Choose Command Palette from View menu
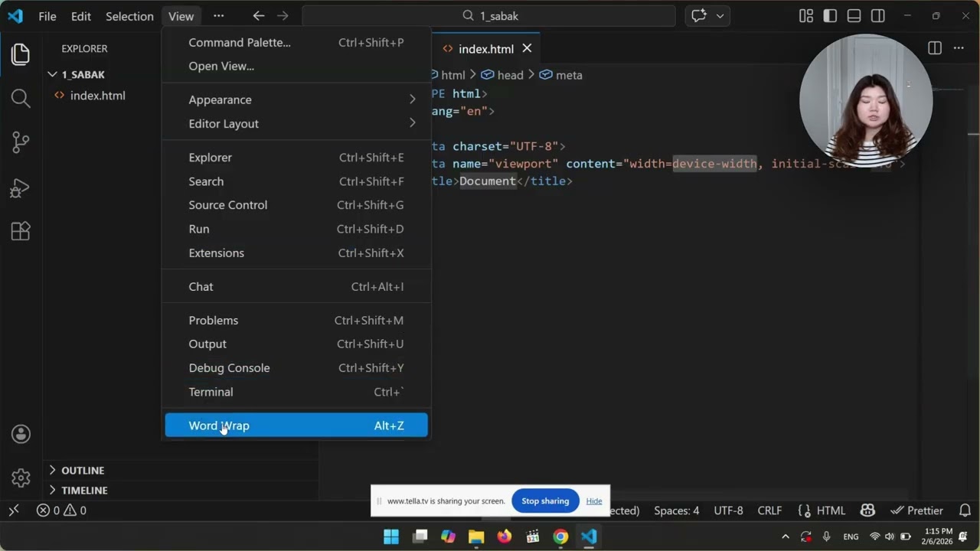This screenshot has height=551, width=980. pyautogui.click(x=296, y=42)
